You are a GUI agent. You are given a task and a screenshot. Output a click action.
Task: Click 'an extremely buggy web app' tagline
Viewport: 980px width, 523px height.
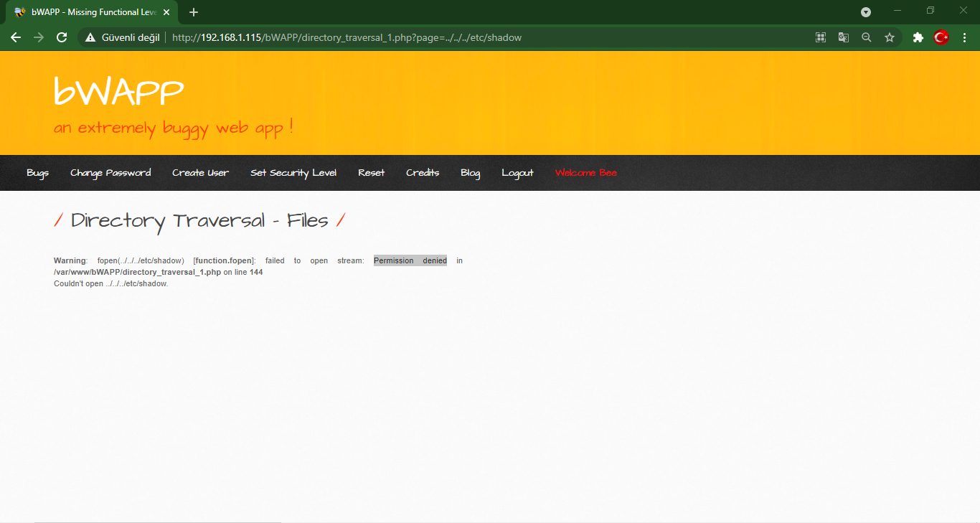tap(174, 128)
